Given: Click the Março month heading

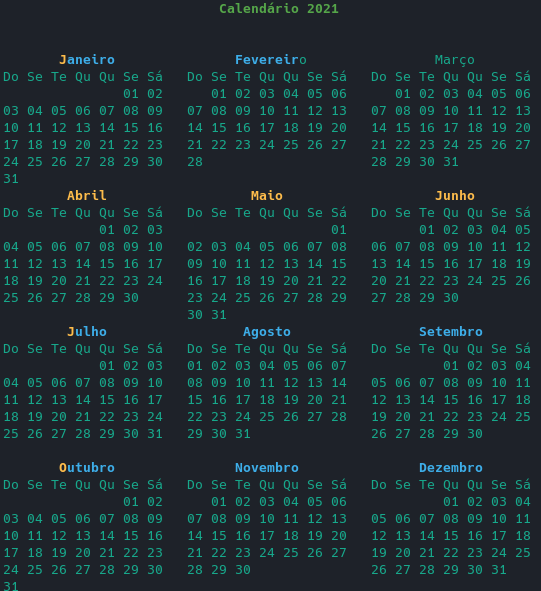Looking at the screenshot, I should point(455,60).
